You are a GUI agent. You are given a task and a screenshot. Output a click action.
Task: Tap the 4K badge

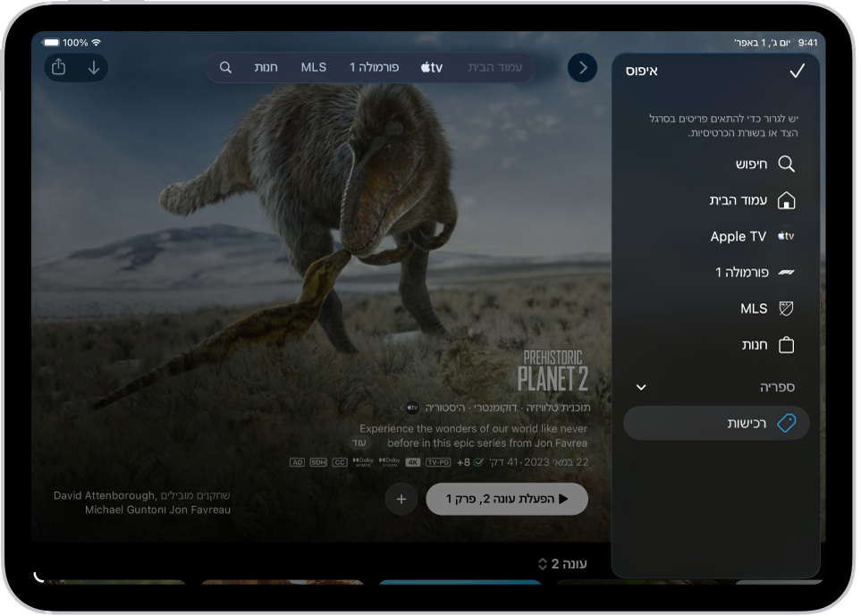coord(413,462)
